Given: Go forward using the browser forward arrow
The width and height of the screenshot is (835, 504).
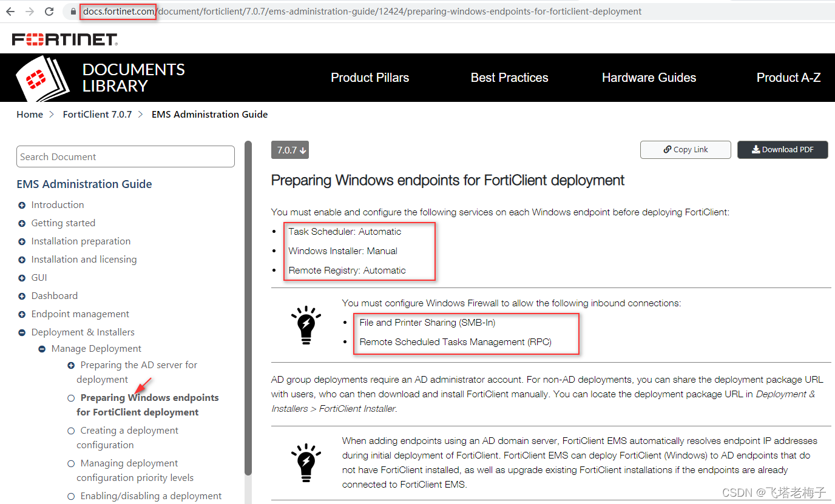Looking at the screenshot, I should 30,12.
